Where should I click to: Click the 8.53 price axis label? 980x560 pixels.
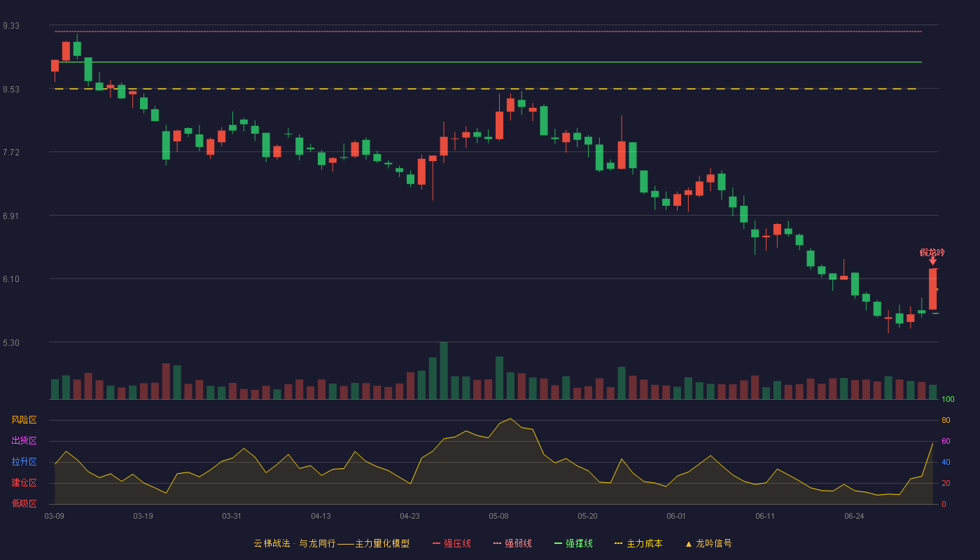(11, 90)
